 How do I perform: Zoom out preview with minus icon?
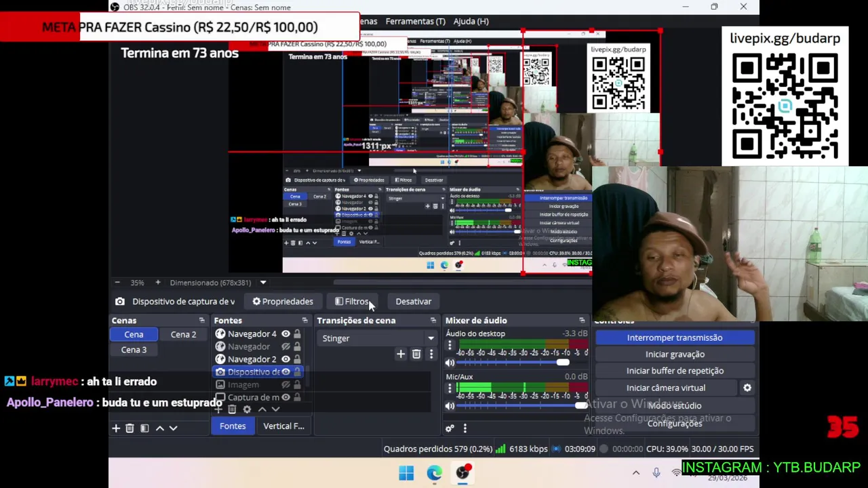tap(117, 283)
